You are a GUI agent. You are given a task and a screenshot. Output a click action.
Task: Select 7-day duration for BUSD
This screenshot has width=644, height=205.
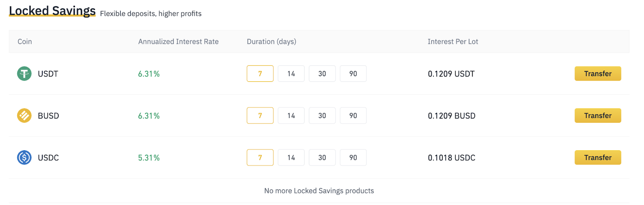[x=260, y=116]
